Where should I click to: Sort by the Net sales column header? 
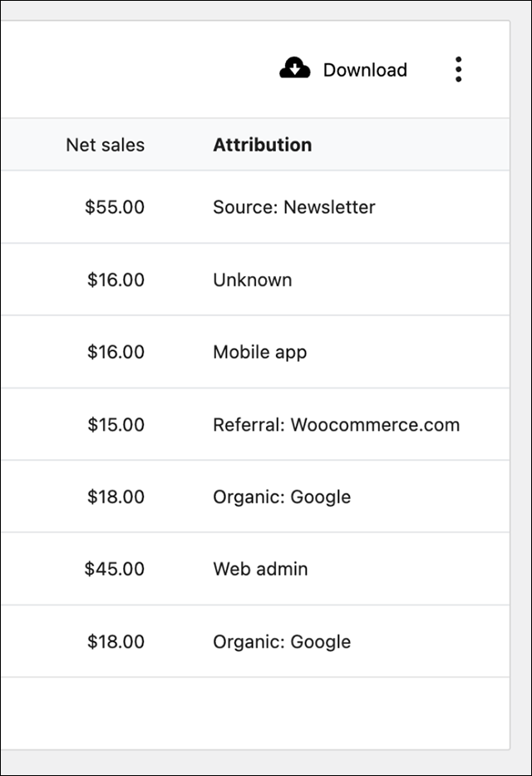[x=106, y=144]
